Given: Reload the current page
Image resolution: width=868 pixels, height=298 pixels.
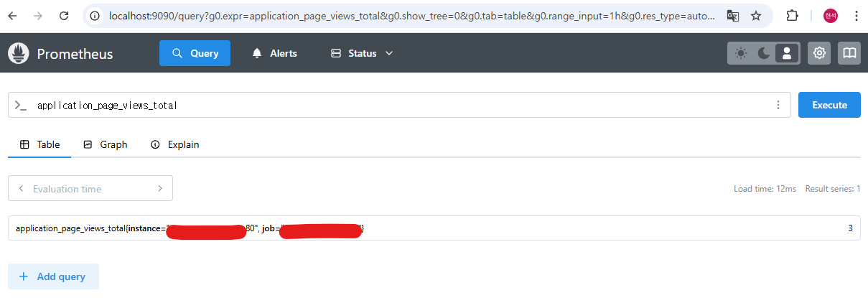Looking at the screenshot, I should tap(64, 15).
